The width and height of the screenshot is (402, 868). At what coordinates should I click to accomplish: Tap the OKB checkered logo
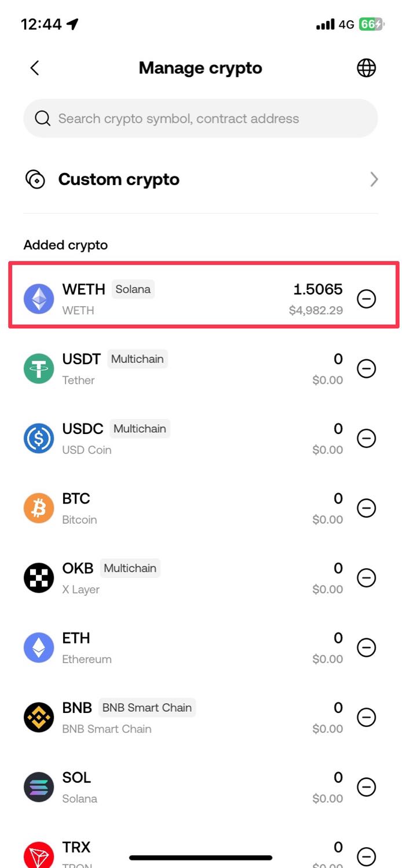tap(39, 578)
